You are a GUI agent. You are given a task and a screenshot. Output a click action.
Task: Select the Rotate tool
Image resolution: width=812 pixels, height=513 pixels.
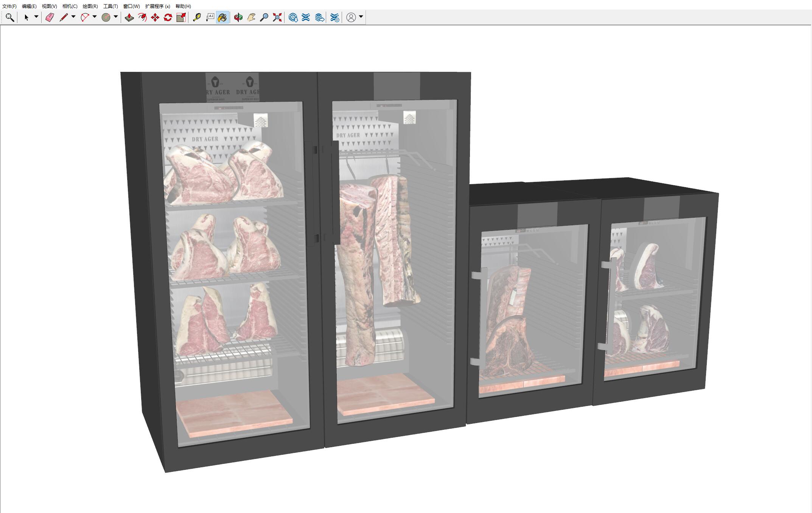tap(168, 17)
